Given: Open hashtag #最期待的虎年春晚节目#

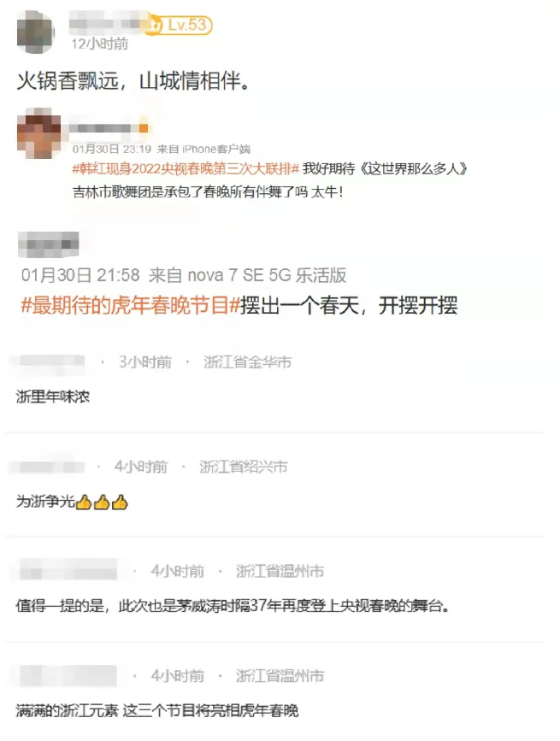Looking at the screenshot, I should click(131, 305).
